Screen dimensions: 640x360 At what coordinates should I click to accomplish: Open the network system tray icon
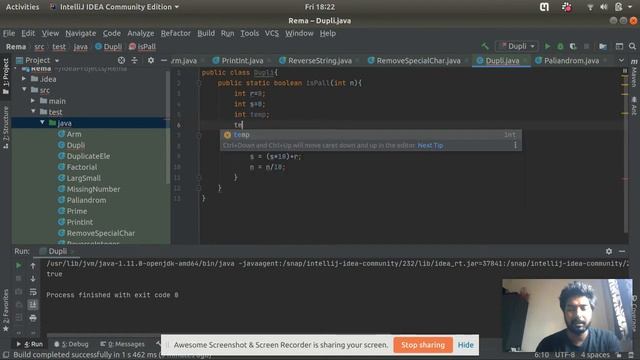pos(590,7)
